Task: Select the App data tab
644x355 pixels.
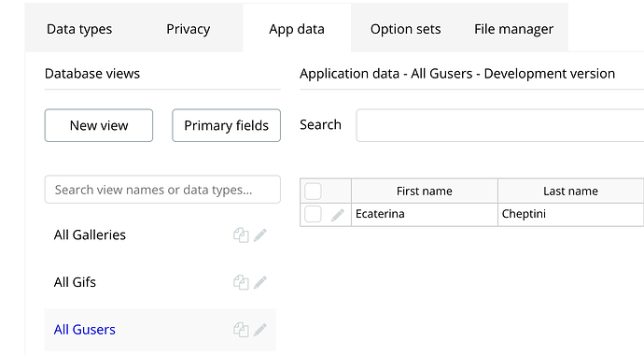Action: pos(297,29)
